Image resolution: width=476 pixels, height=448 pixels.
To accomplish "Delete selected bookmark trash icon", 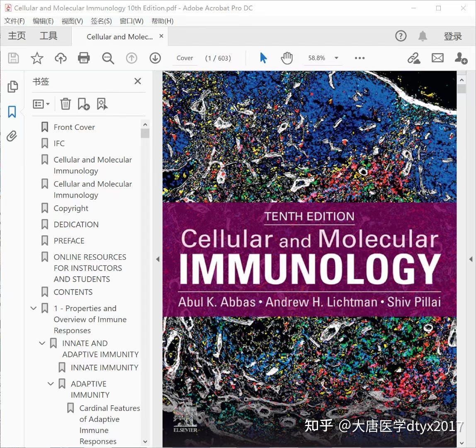I will point(65,104).
